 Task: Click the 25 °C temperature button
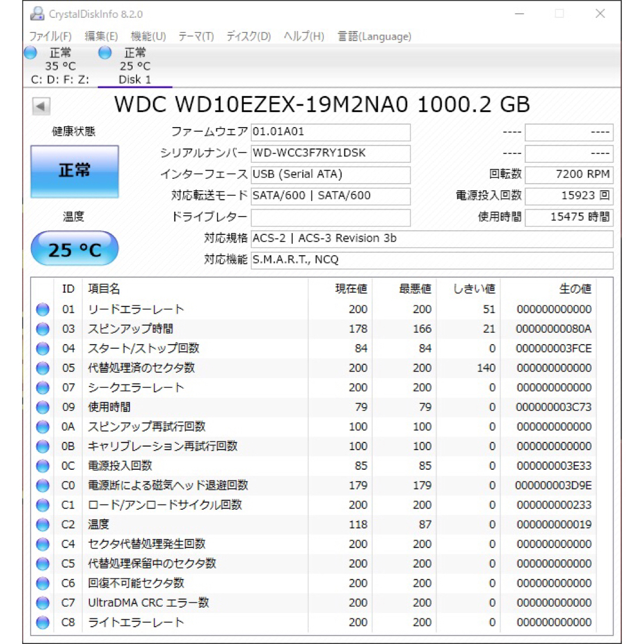[x=75, y=249]
